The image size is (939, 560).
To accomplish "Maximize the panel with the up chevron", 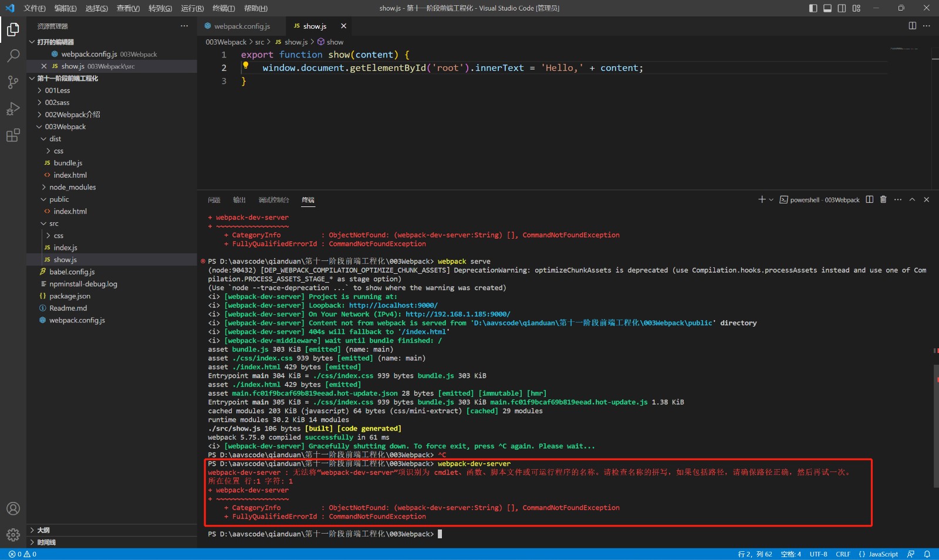I will click(912, 199).
